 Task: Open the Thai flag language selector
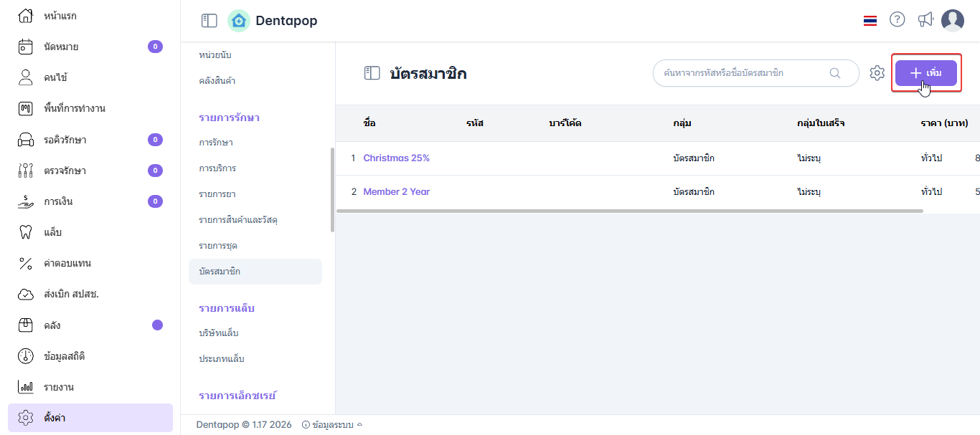pos(870,21)
